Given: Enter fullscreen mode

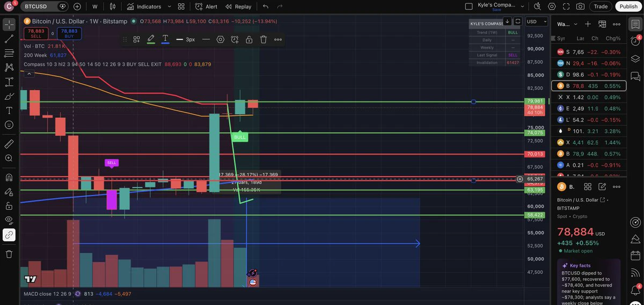Looking at the screenshot, I should point(566,6).
